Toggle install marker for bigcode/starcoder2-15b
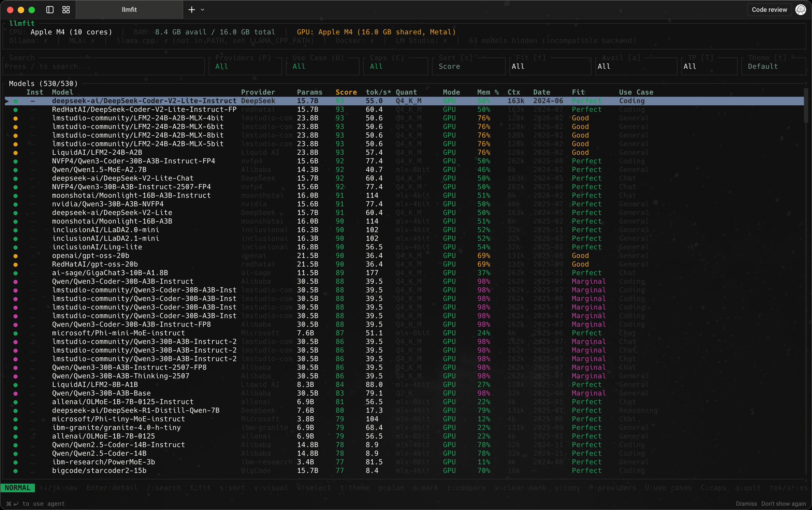The height and width of the screenshot is (510, 812). tap(33, 471)
